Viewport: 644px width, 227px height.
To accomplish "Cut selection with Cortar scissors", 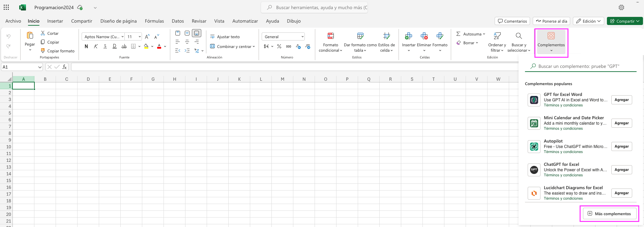I will point(43,33).
